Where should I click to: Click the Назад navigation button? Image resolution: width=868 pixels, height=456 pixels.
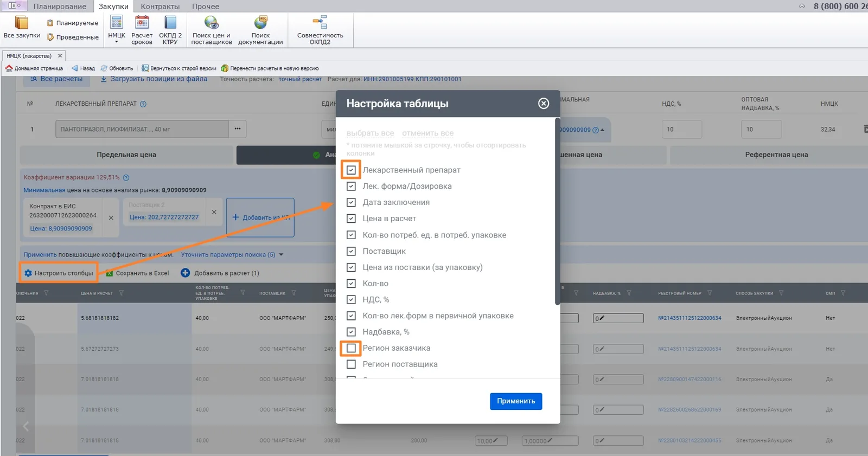pos(83,68)
